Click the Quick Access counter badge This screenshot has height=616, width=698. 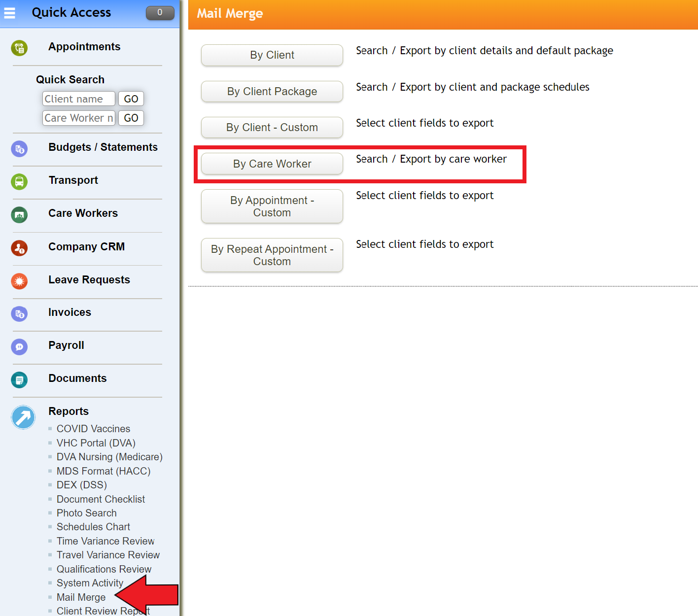(160, 13)
